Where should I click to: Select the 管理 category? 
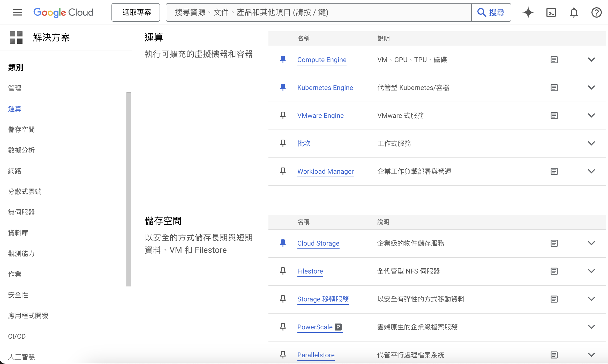pos(15,88)
